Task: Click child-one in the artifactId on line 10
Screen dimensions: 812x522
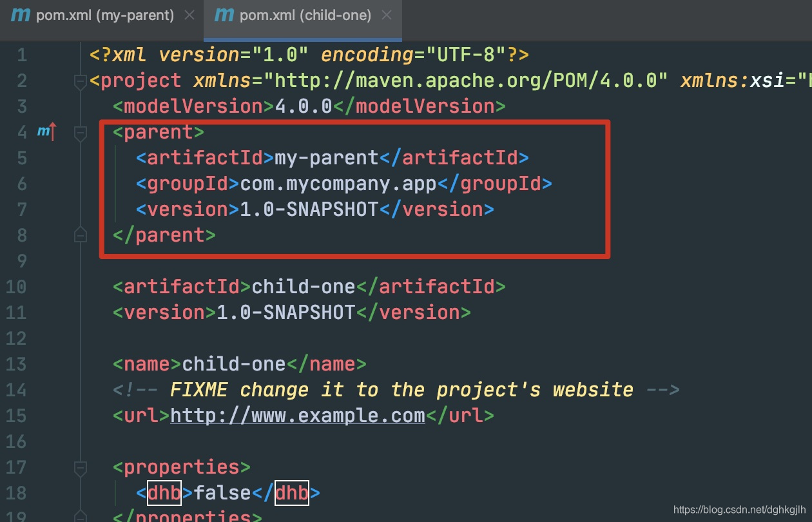Action: coord(304,287)
